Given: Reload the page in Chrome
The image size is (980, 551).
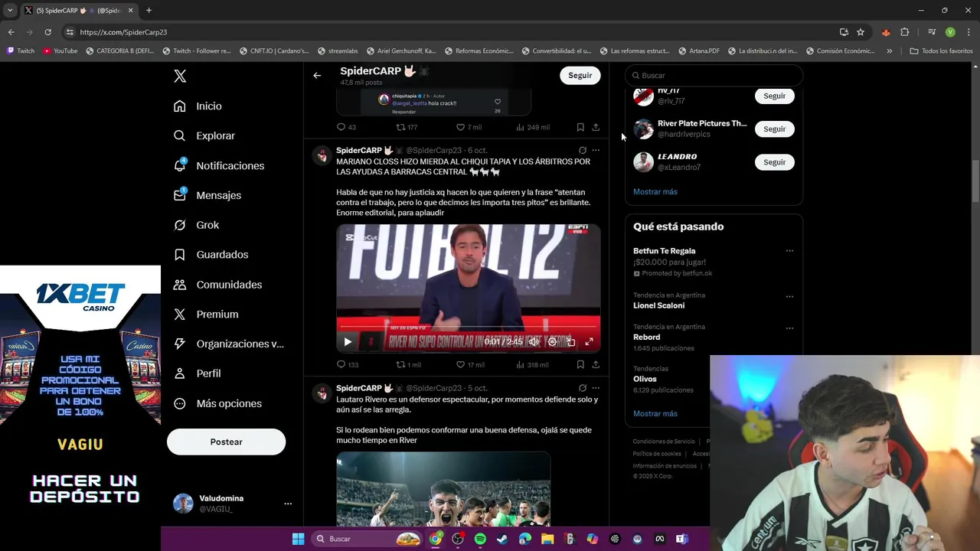Looking at the screenshot, I should coord(47,32).
